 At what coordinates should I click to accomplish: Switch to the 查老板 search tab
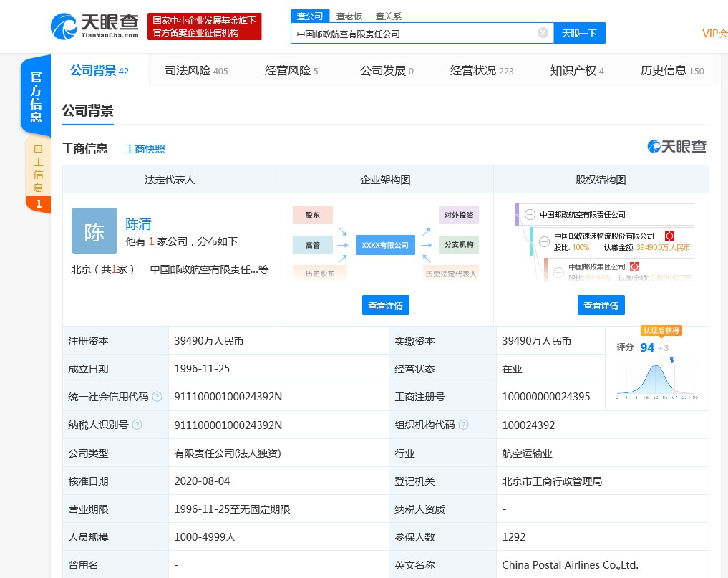click(x=349, y=16)
